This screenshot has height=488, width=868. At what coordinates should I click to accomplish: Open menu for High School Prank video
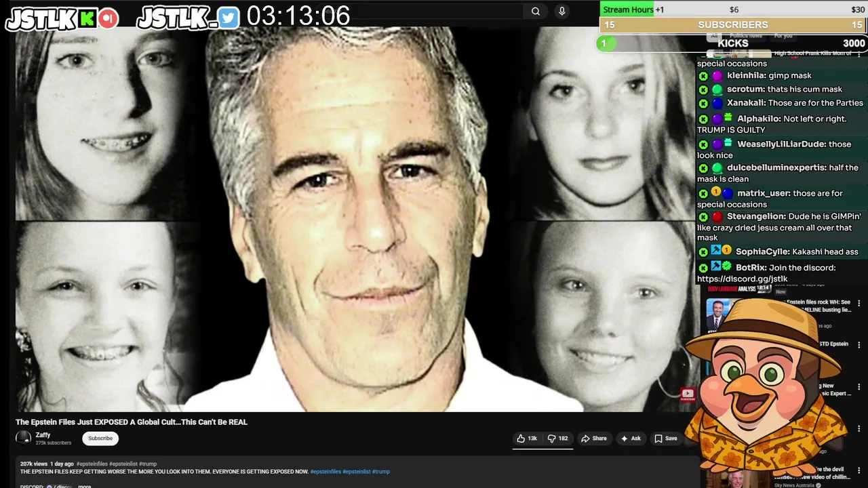(x=859, y=54)
